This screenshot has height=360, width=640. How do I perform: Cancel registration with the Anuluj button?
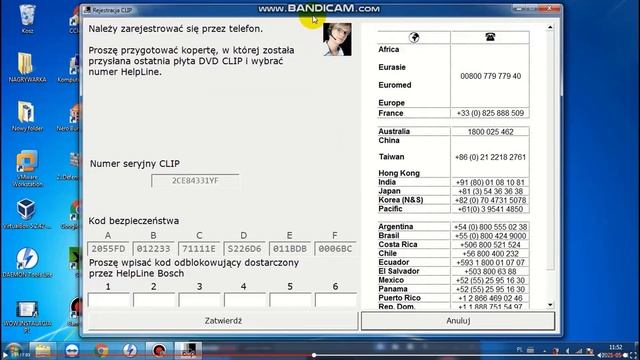[x=458, y=321]
